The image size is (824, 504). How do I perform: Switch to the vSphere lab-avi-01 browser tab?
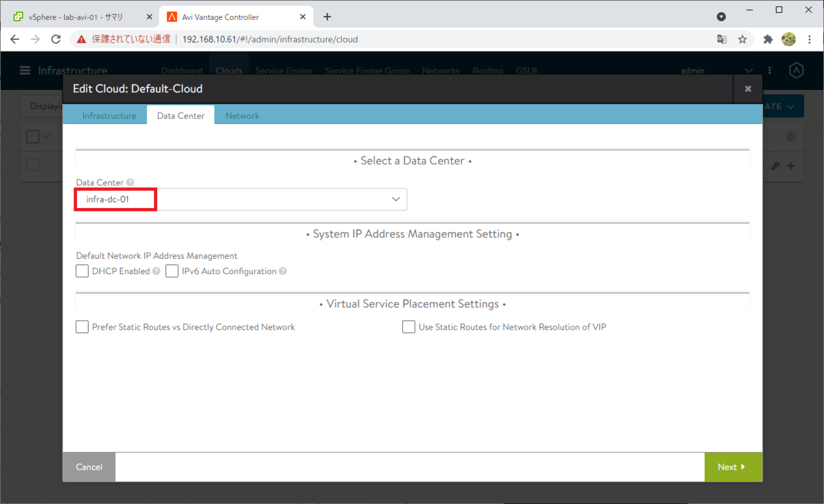(81, 16)
